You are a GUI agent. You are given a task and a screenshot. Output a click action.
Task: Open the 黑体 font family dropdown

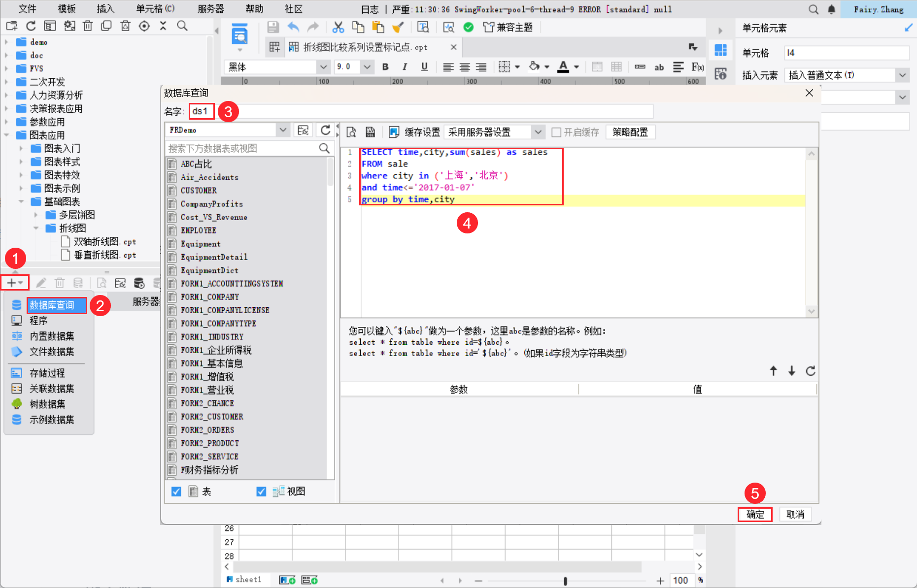pyautogui.click(x=323, y=67)
